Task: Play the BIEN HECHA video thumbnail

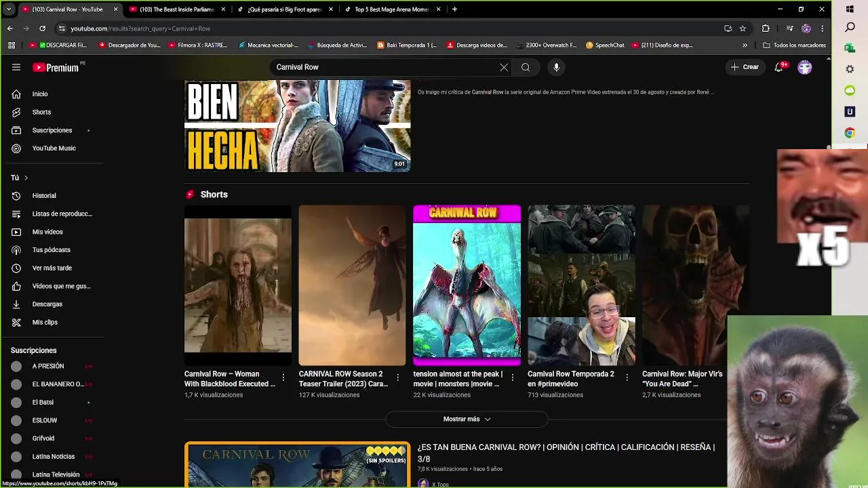Action: (298, 126)
